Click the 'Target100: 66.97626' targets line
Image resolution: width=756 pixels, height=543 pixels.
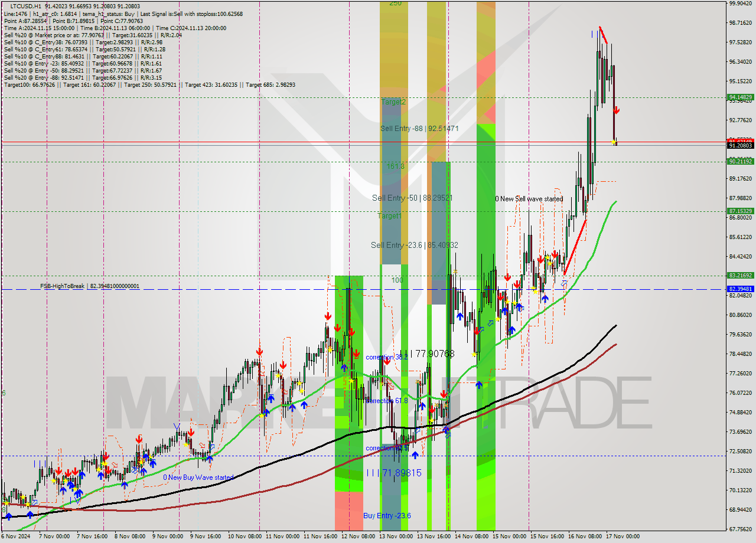click(149, 84)
